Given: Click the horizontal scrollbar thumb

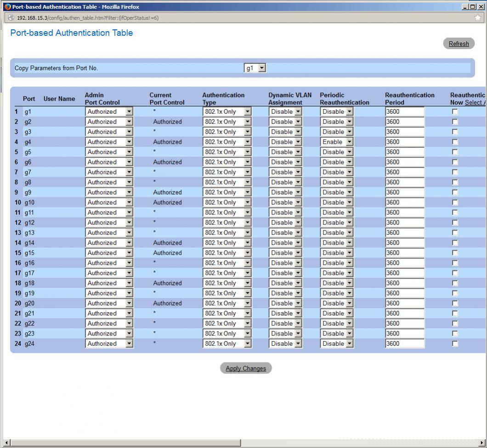Looking at the screenshot, I should pos(125,442).
